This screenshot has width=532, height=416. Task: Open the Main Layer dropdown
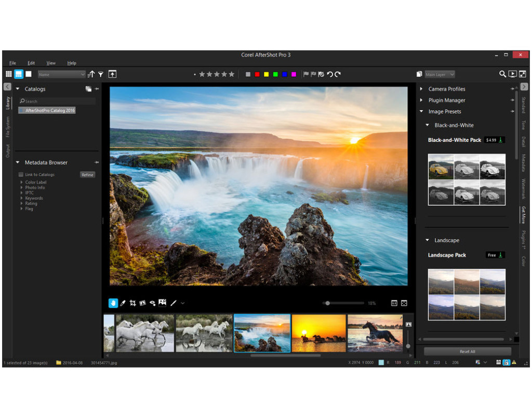(440, 74)
